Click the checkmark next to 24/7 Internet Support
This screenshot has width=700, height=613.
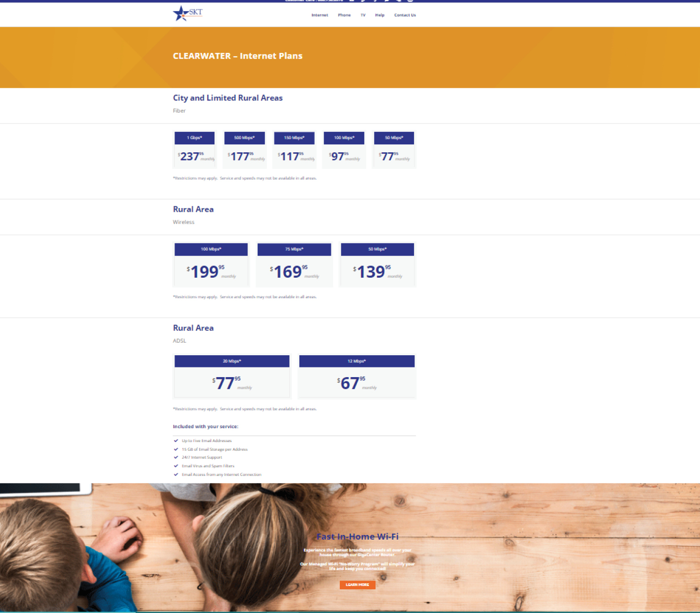click(x=176, y=457)
